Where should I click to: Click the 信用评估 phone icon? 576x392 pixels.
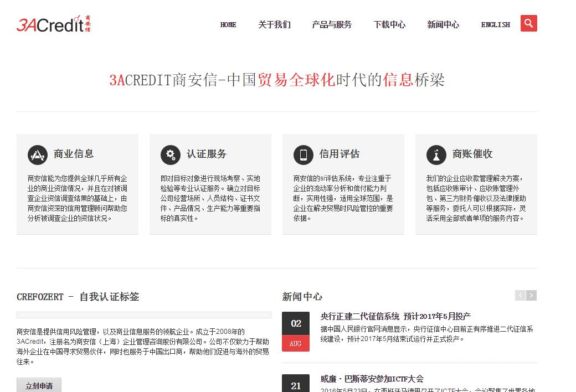point(304,155)
